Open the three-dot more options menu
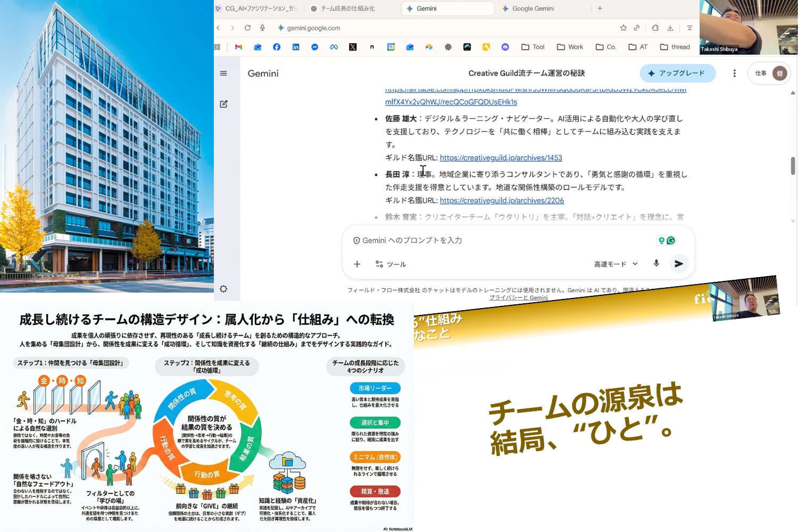 (x=734, y=73)
